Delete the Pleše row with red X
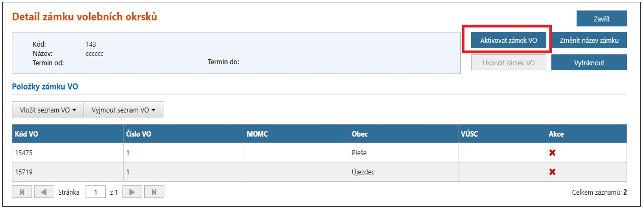This screenshot has height=208, width=644. click(x=552, y=153)
